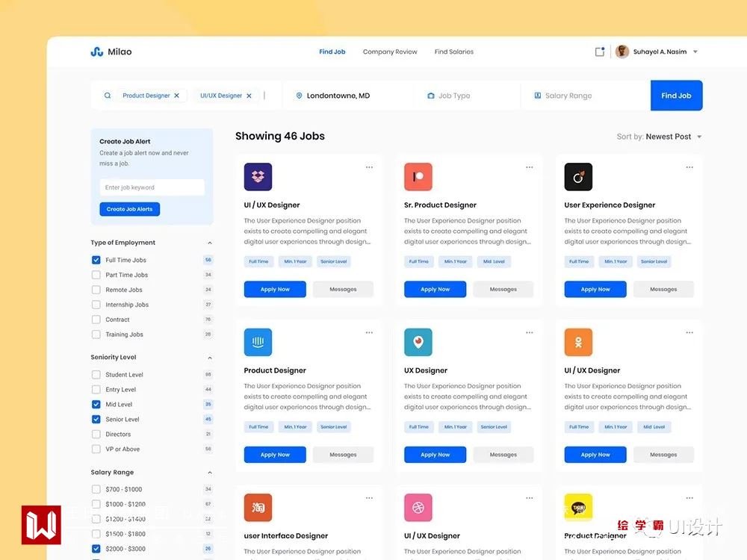Click the orange Odnoklassniki logo icon

(x=578, y=342)
